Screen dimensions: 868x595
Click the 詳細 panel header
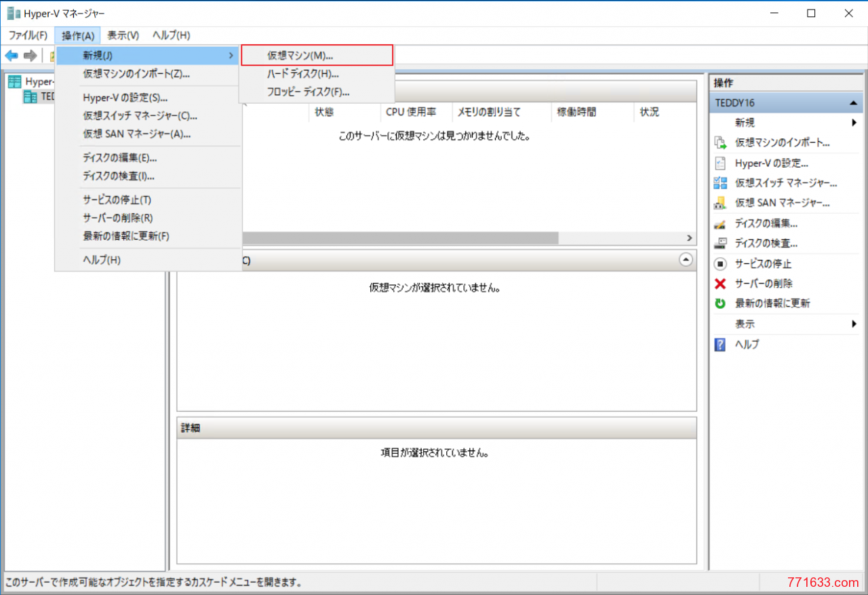[x=437, y=428]
